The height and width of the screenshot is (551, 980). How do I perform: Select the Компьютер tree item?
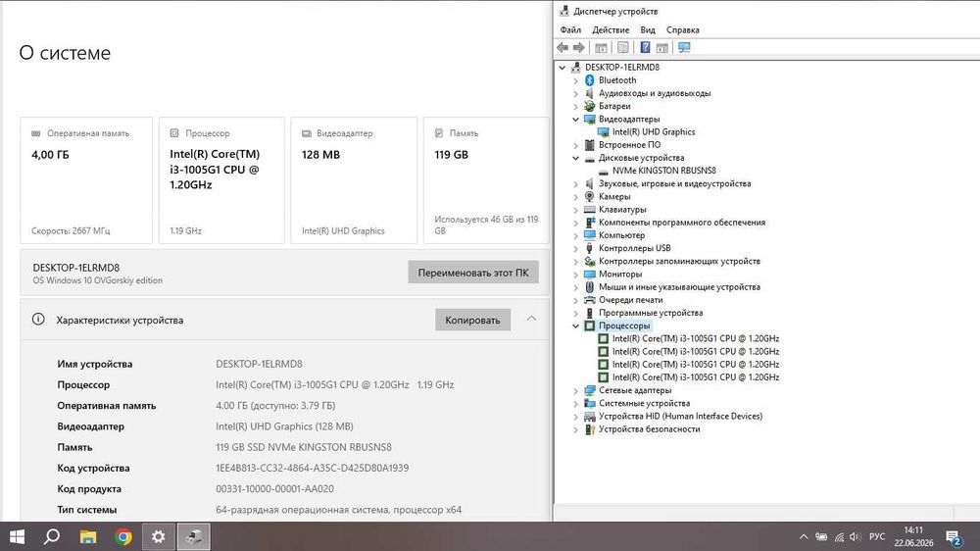pos(622,235)
